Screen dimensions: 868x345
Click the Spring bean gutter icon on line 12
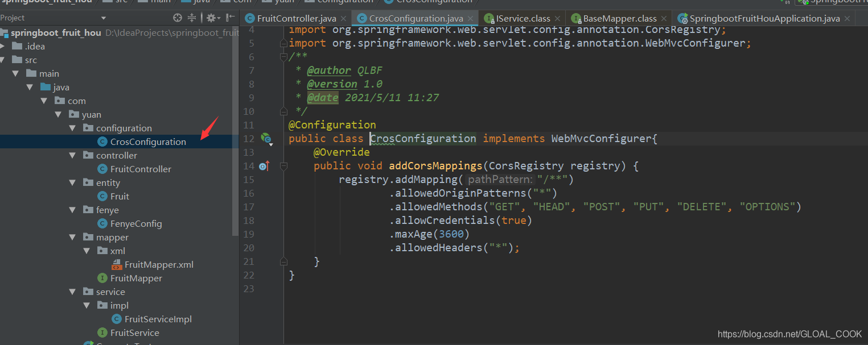266,139
